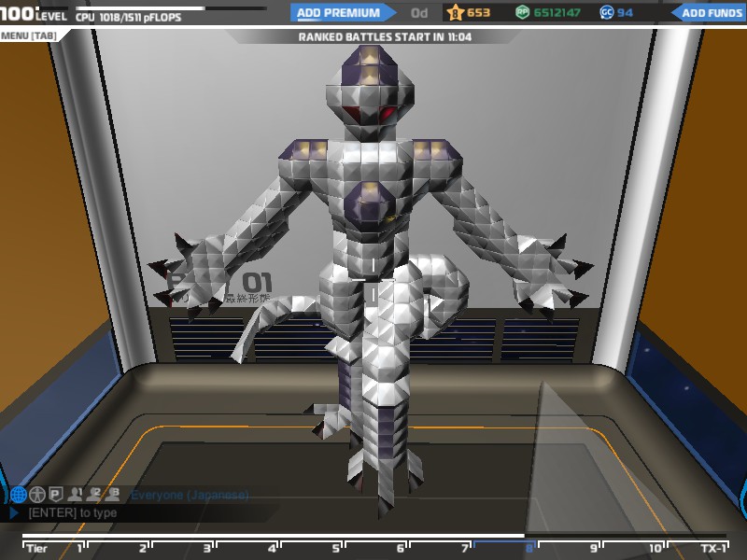Select Tier 10 on the tier bar
The width and height of the screenshot is (747, 560).
tap(634, 548)
